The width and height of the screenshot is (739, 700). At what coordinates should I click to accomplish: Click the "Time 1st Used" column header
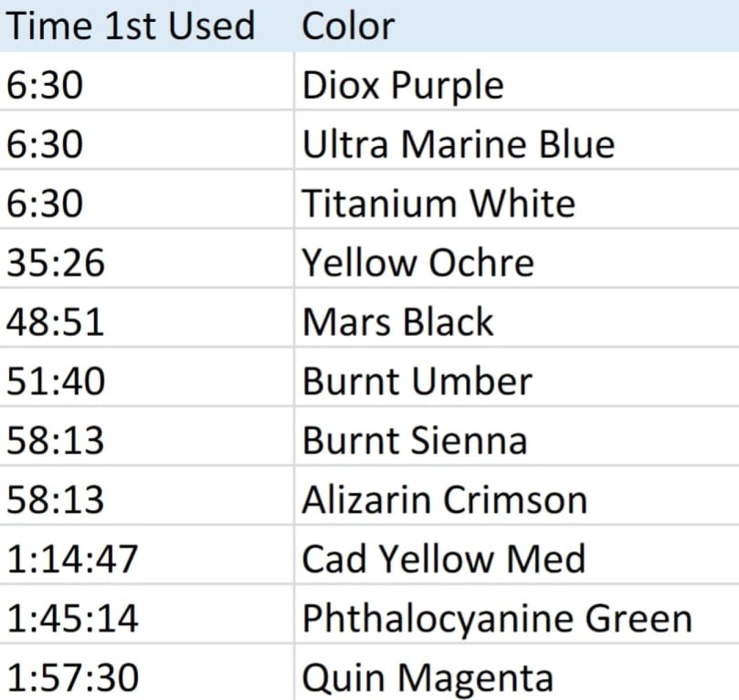(x=130, y=26)
